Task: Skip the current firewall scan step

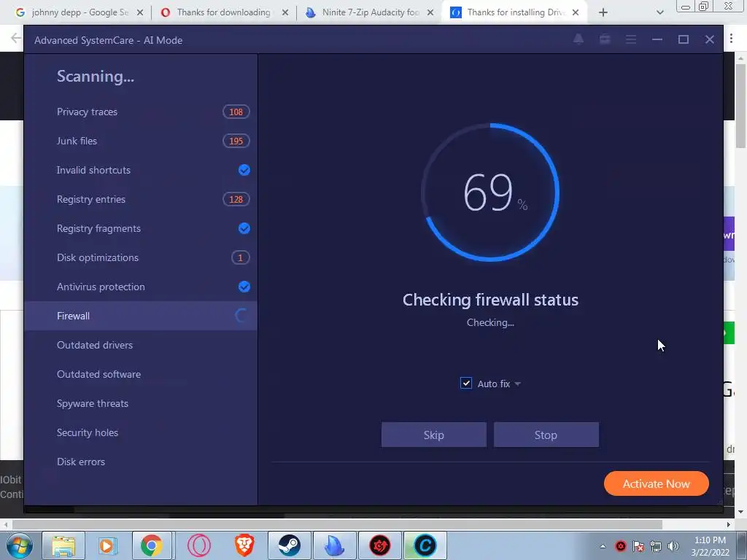Action: (x=433, y=435)
